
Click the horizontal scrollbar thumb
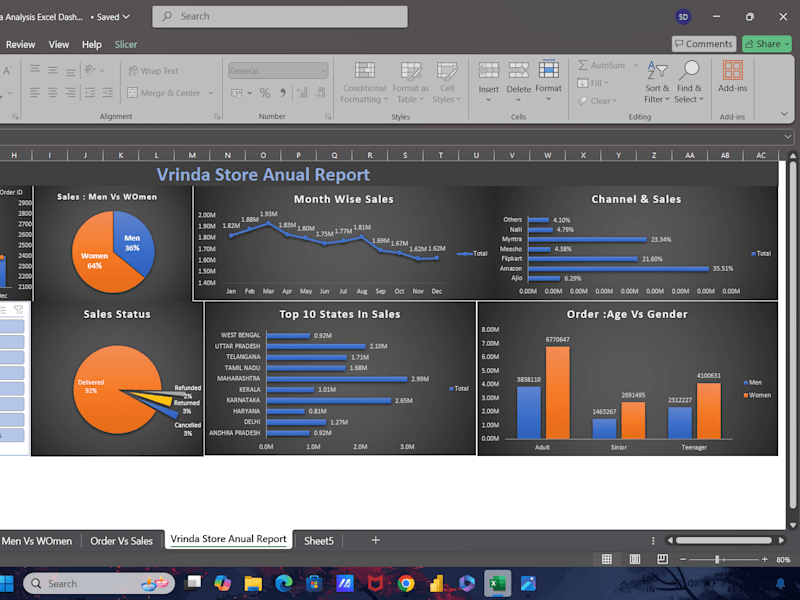point(723,540)
